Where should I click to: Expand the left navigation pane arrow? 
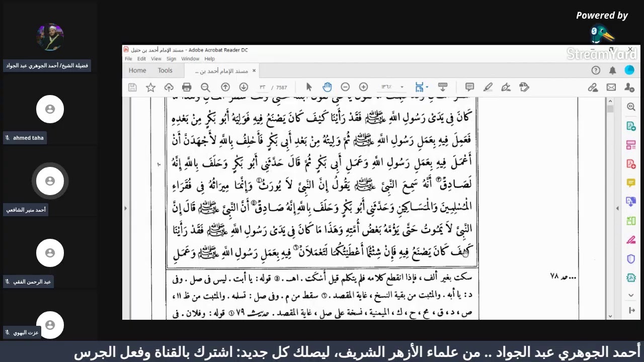(x=125, y=208)
